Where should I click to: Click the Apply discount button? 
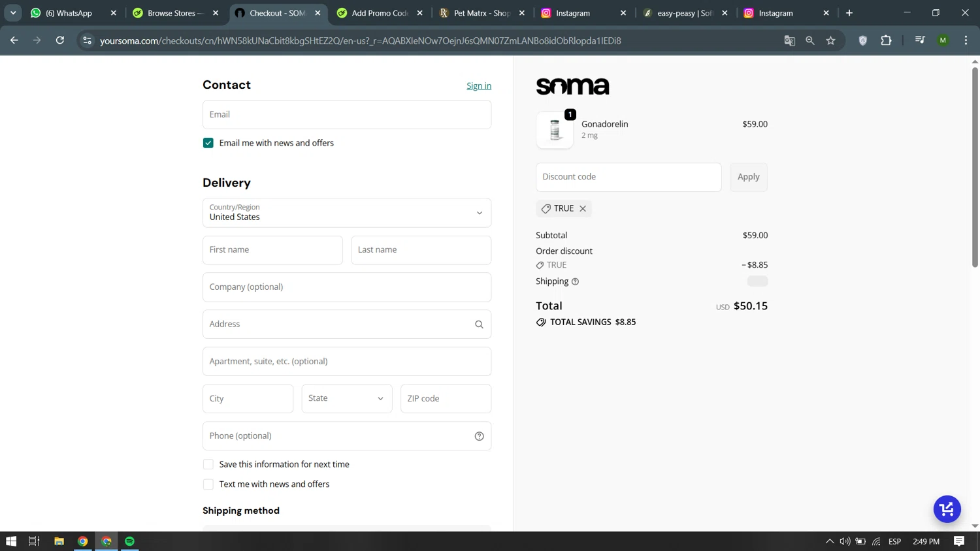click(x=748, y=177)
